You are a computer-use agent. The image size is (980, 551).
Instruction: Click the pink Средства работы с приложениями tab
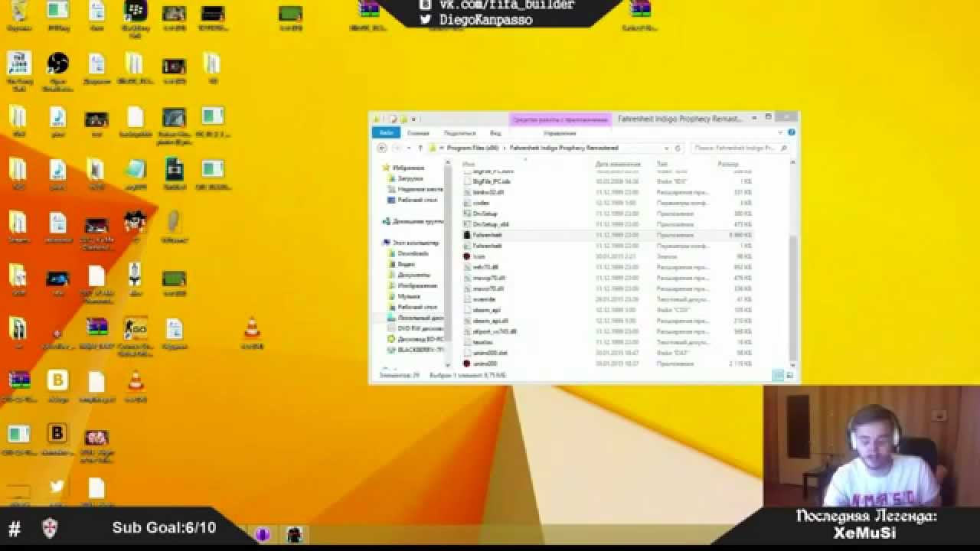(560, 119)
